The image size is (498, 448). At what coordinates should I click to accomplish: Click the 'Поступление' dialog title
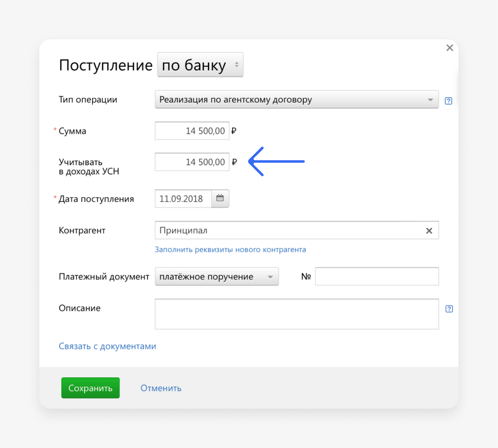pyautogui.click(x=106, y=65)
